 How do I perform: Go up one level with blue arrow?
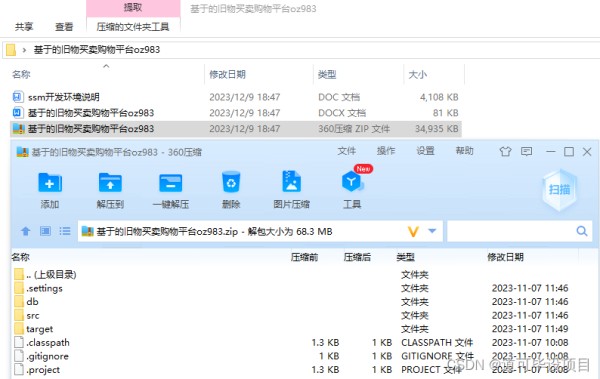pyautogui.click(x=26, y=231)
